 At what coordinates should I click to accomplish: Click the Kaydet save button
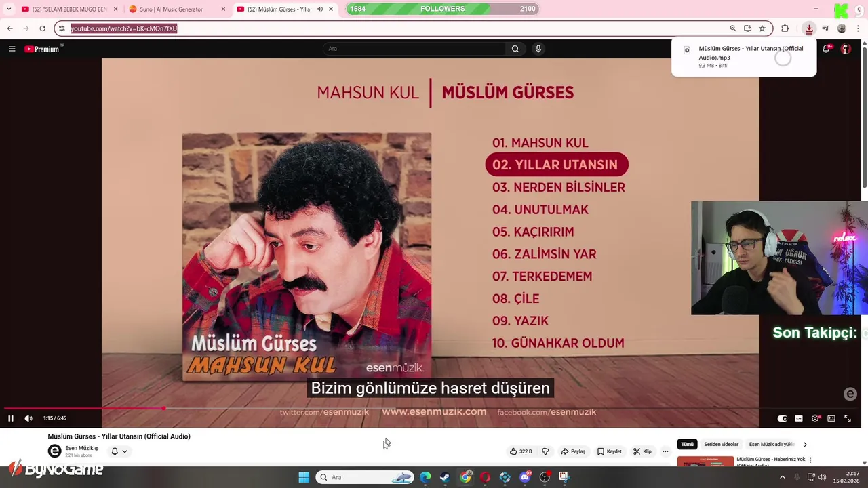pos(609,451)
